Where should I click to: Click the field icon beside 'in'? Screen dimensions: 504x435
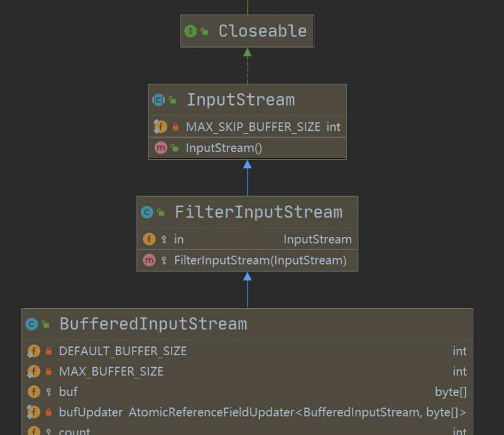(149, 240)
